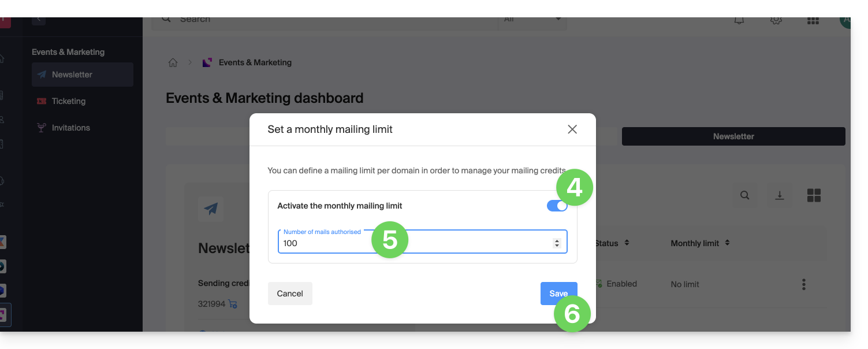The width and height of the screenshot is (868, 349).
Task: Switch to grid view layout icon
Action: [814, 195]
